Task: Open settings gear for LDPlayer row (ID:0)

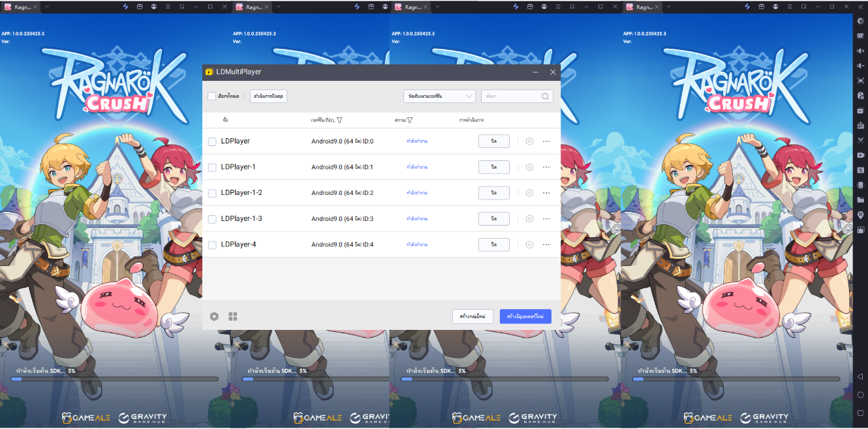Action: [x=529, y=141]
